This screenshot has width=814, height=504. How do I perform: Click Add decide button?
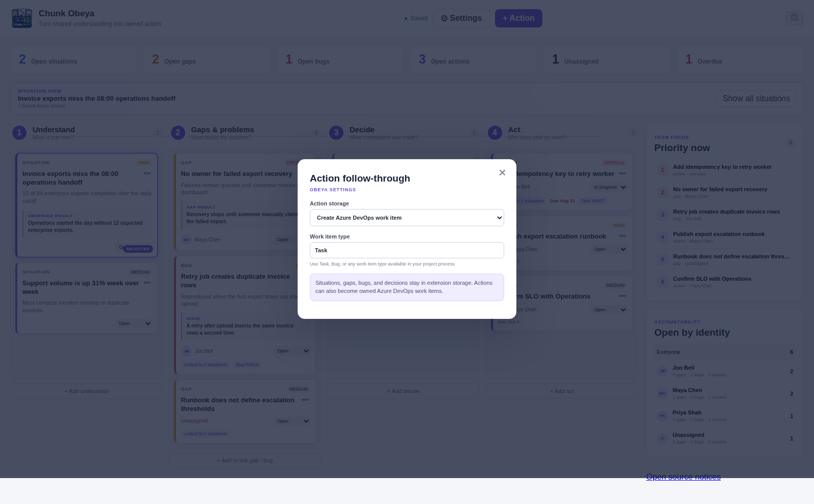(403, 391)
